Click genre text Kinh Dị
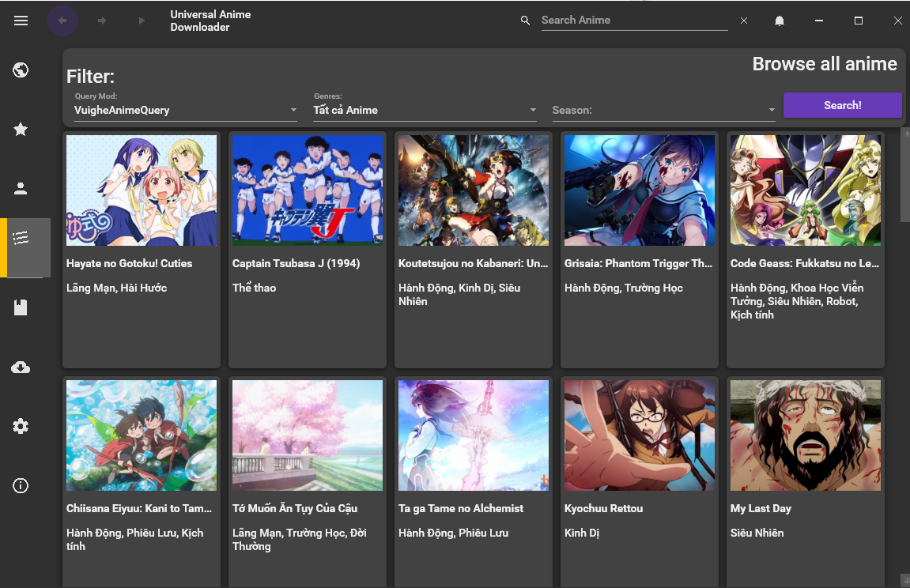Viewport: 910px width, 588px height. click(582, 533)
